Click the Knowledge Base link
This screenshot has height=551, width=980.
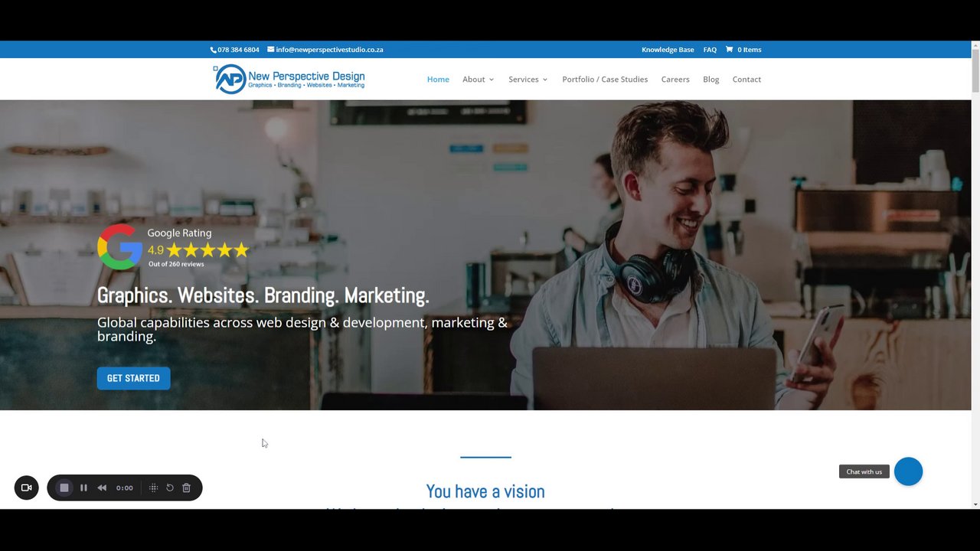click(x=668, y=50)
